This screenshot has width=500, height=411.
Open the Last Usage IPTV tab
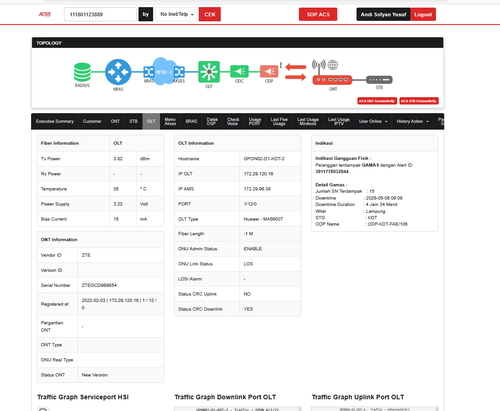339,121
